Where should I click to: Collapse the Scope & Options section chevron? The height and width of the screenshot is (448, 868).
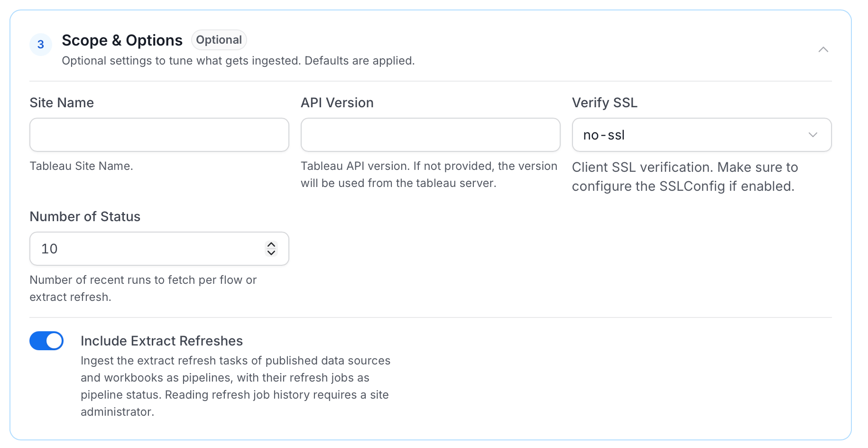823,49
